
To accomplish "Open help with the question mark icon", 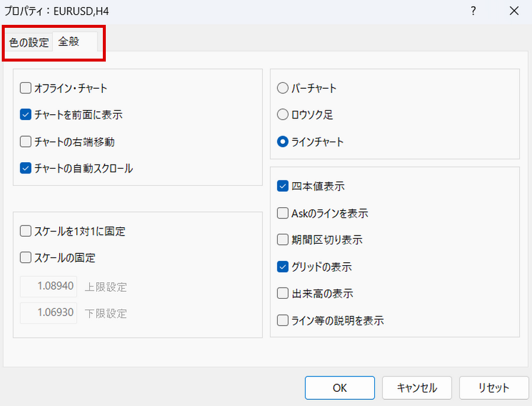I will pyautogui.click(x=473, y=11).
